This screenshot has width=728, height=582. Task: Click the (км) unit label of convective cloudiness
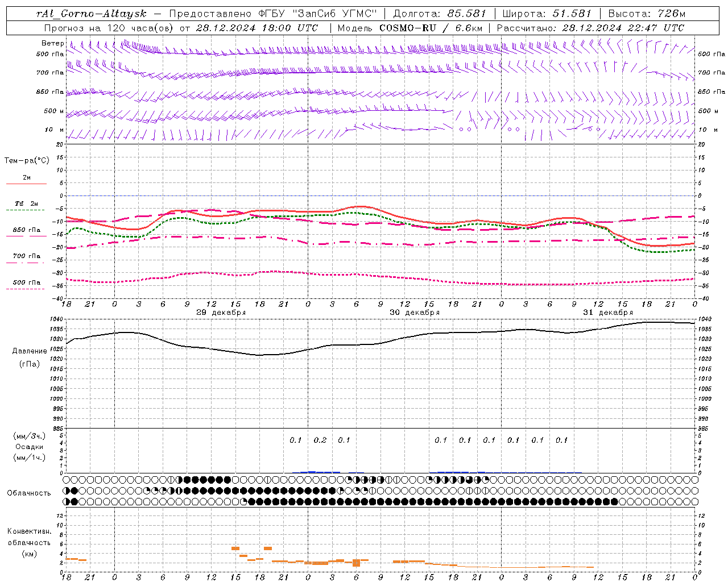29,554
